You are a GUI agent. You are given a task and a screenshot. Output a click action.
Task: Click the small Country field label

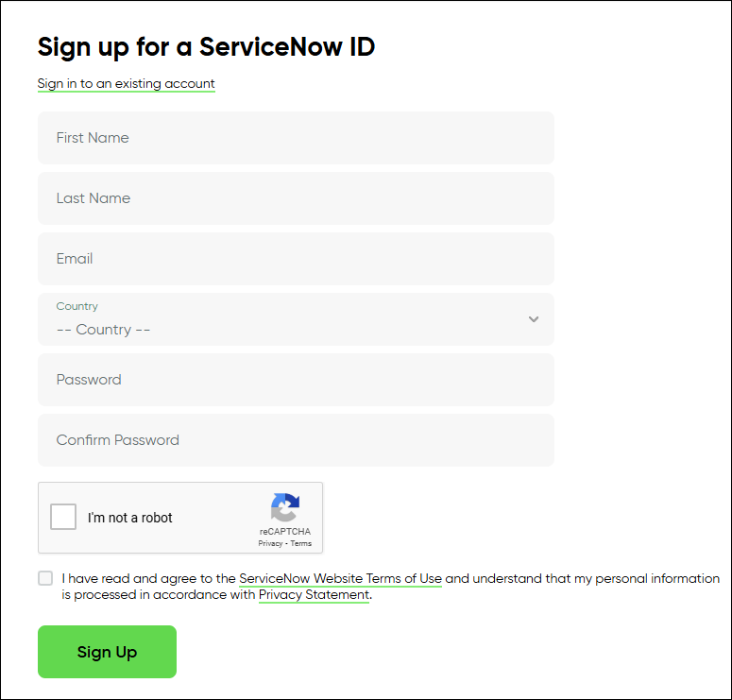coord(77,306)
